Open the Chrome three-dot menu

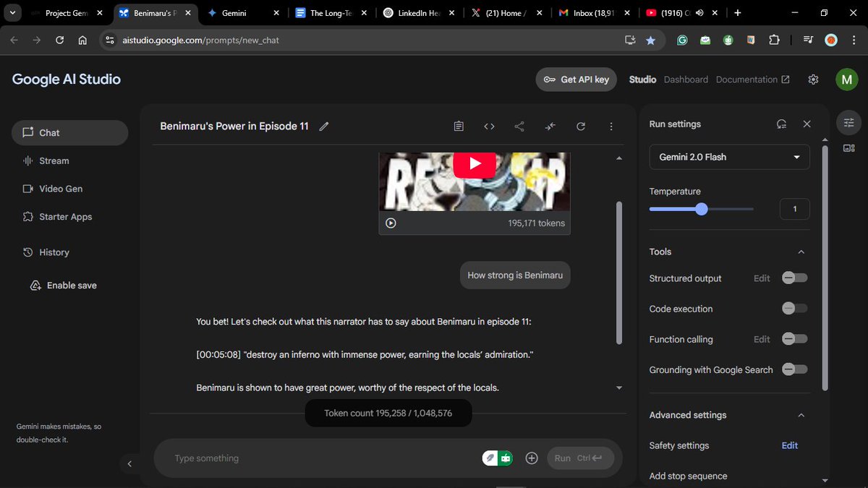pos(854,40)
